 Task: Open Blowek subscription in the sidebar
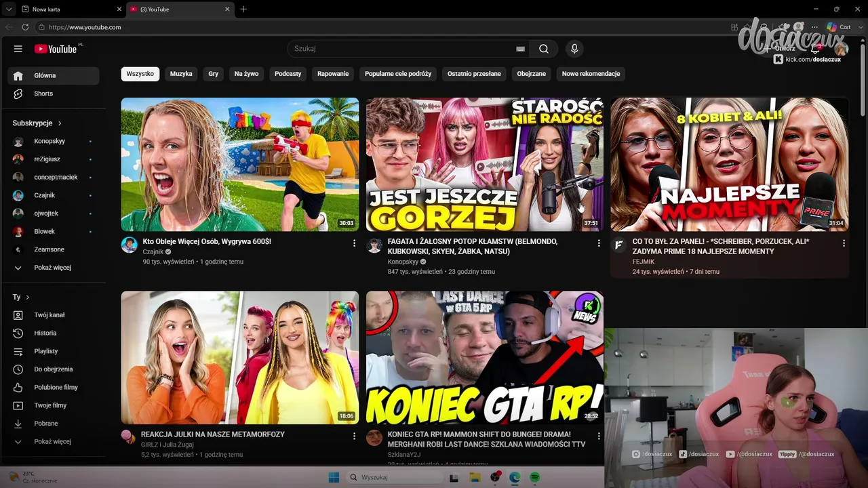point(53,232)
